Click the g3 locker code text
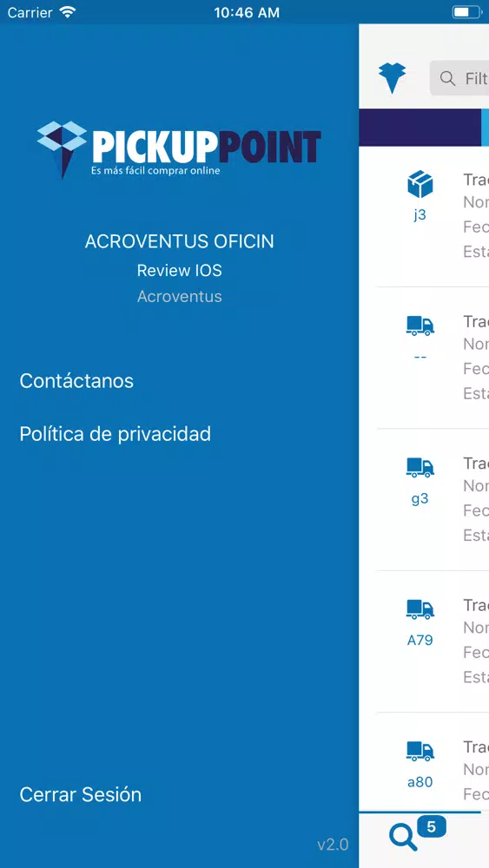 (420, 499)
